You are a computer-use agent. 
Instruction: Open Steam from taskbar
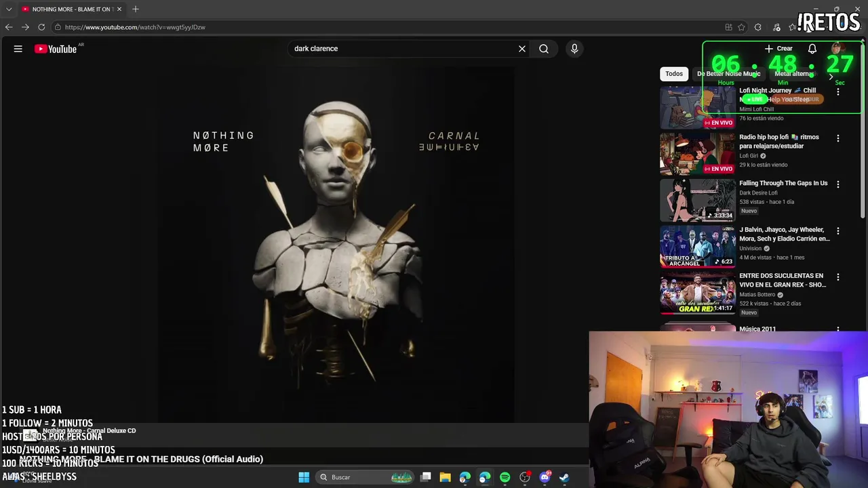(564, 477)
